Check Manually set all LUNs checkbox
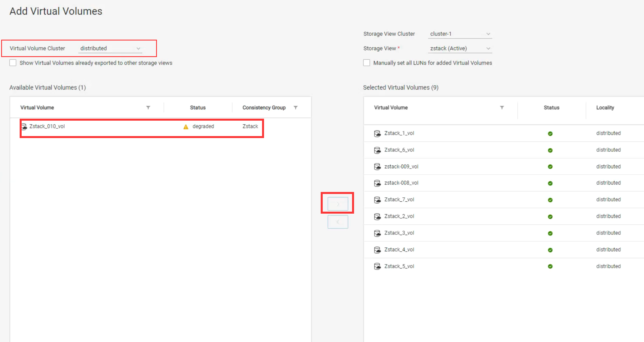644x342 pixels. [367, 63]
